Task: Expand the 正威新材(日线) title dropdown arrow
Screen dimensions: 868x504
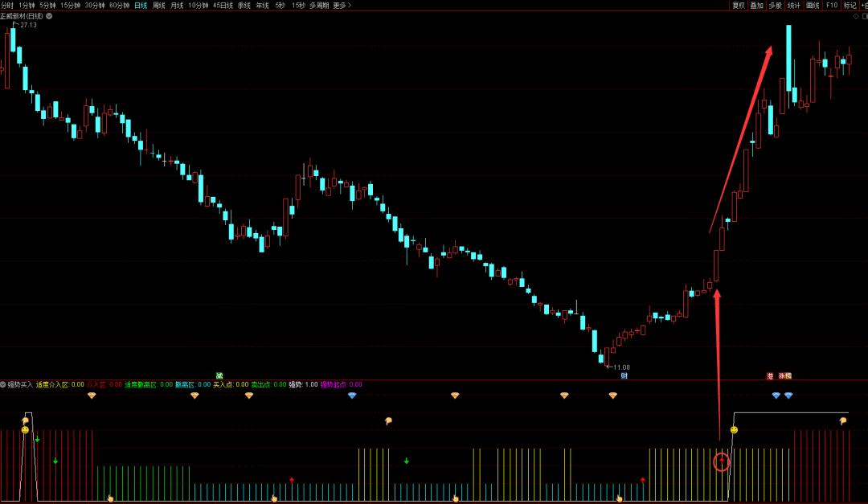Action: pos(49,16)
